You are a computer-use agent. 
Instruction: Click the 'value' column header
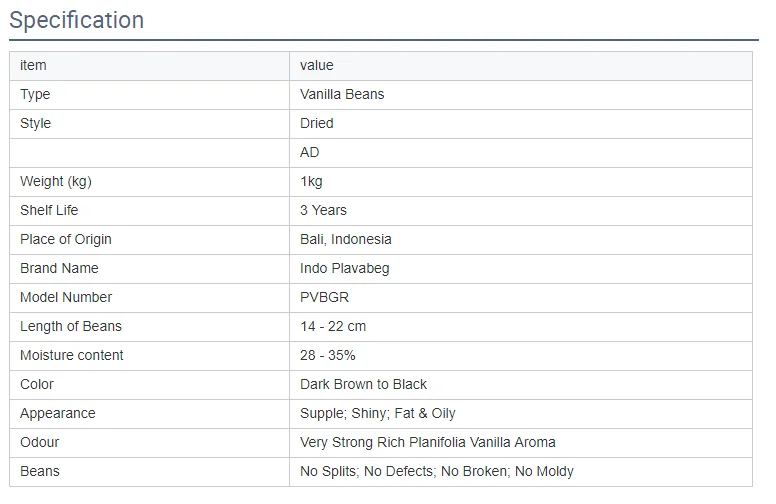tap(317, 65)
